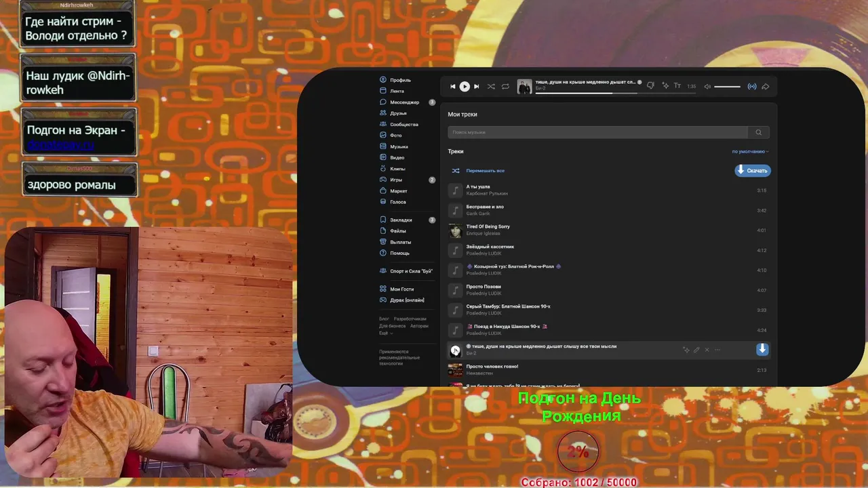Viewport: 868px width, 488px height.
Task: Open Закладки bookmarks
Action: coord(396,220)
